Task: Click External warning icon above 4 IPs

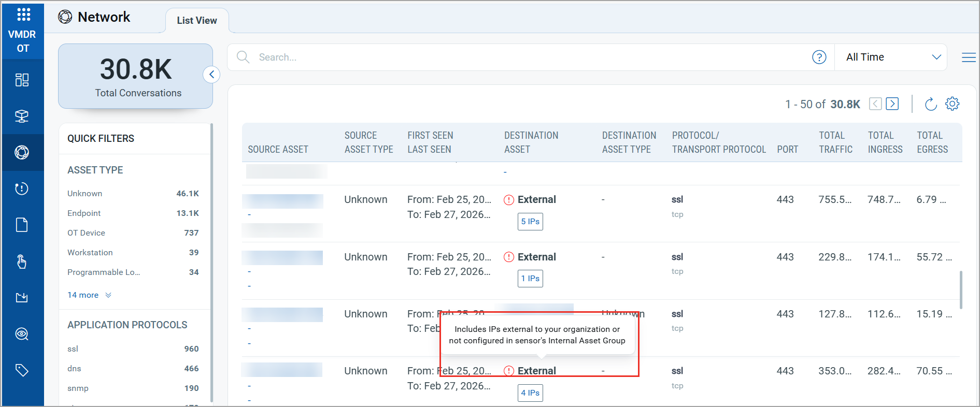Action: [x=509, y=371]
